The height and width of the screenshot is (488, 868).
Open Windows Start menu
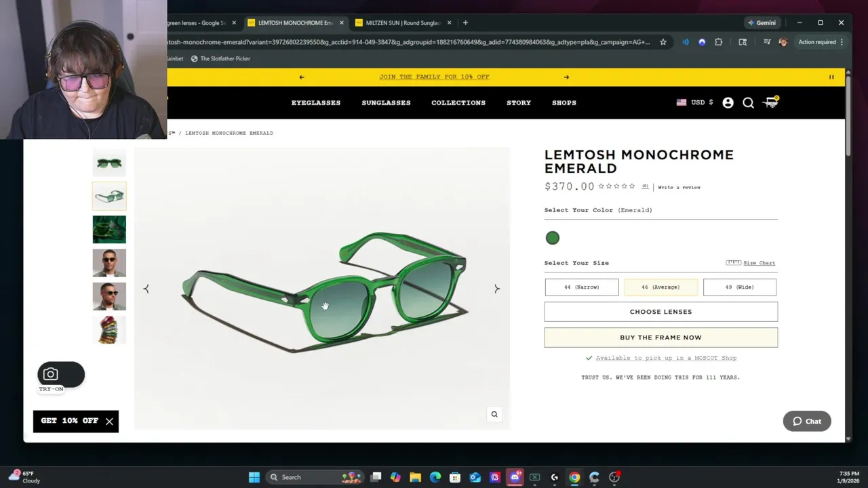[254, 477]
